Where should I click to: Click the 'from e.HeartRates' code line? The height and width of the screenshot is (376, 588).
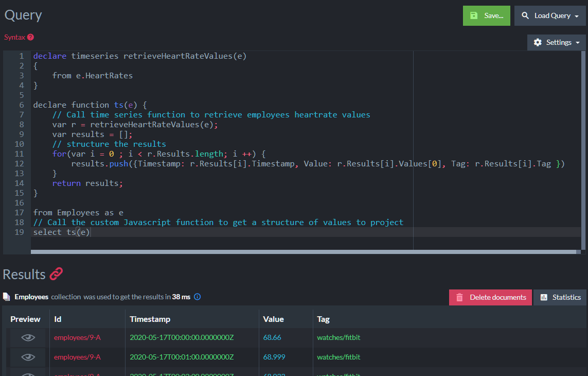point(92,76)
